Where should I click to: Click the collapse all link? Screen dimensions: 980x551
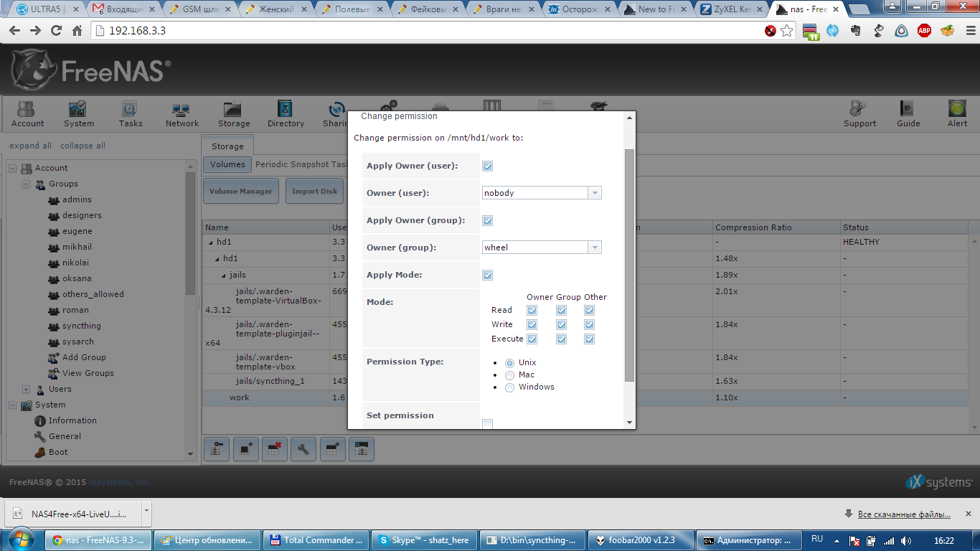[83, 146]
